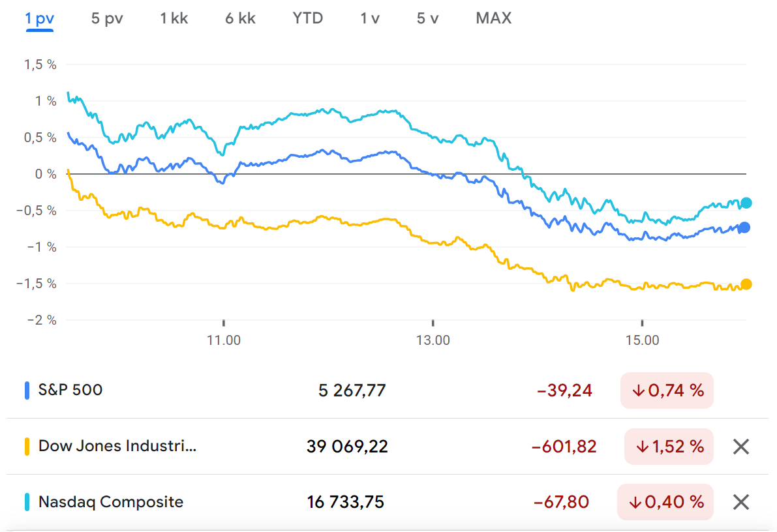Click the S&P 500 blue endpoint dot
777x532 pixels.
pyautogui.click(x=744, y=228)
